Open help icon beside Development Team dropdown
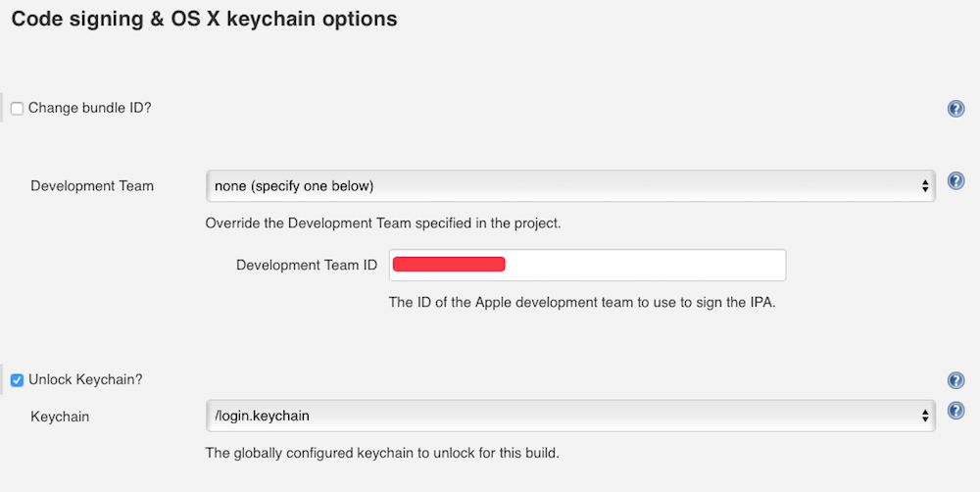Viewport: 980px width, 492px height. coord(955,181)
